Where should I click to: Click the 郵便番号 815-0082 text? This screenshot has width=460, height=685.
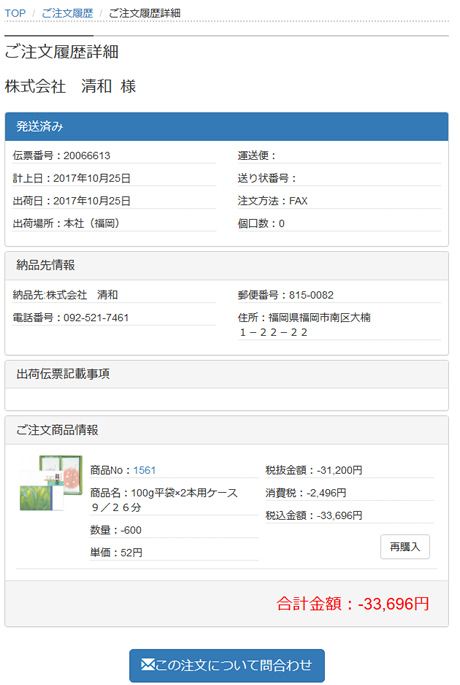tap(286, 295)
